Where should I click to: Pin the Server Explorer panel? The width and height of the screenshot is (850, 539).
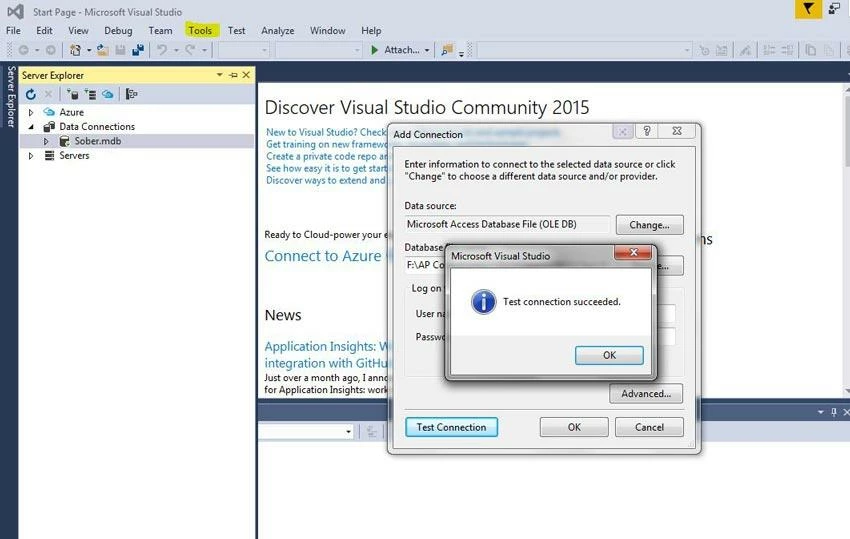coord(234,75)
